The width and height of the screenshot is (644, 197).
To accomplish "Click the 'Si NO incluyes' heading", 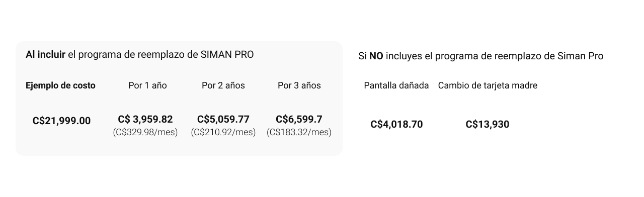I will pos(480,56).
